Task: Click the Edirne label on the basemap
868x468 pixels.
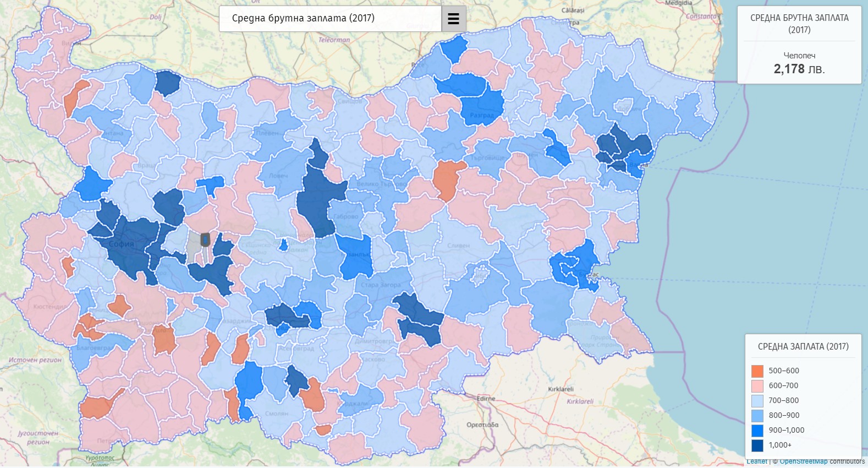Action: (486, 398)
